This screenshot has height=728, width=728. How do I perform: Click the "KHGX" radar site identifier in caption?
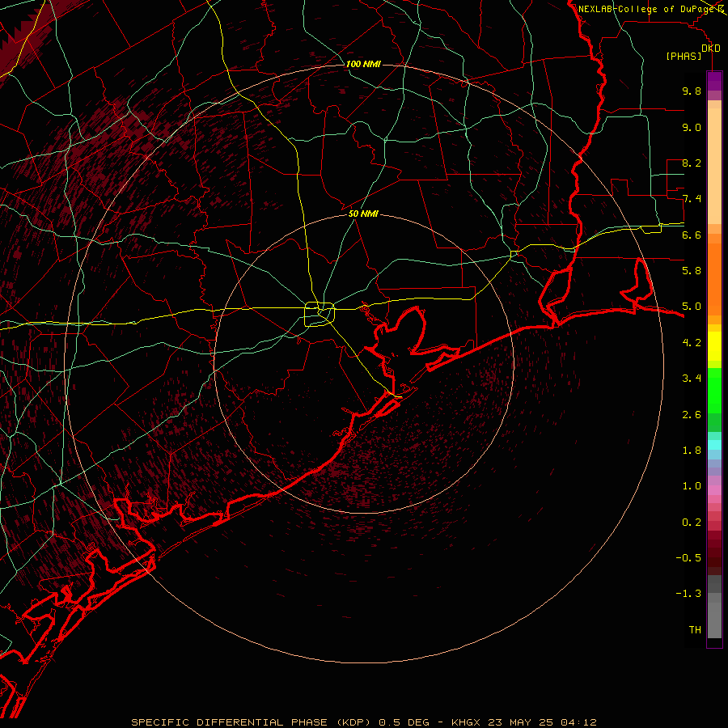pos(467,722)
